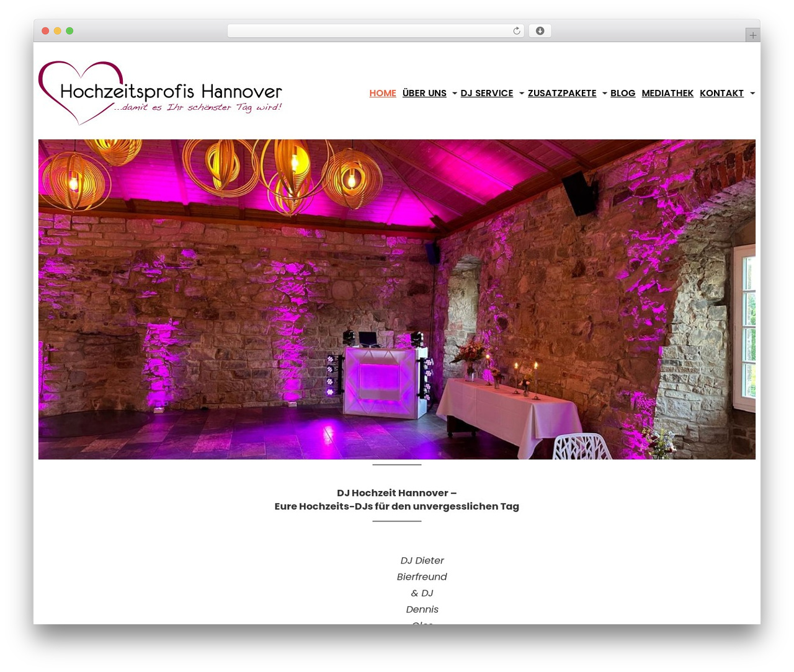The height and width of the screenshot is (672, 794).
Task: Maximize the window using the green button
Action: click(x=69, y=31)
